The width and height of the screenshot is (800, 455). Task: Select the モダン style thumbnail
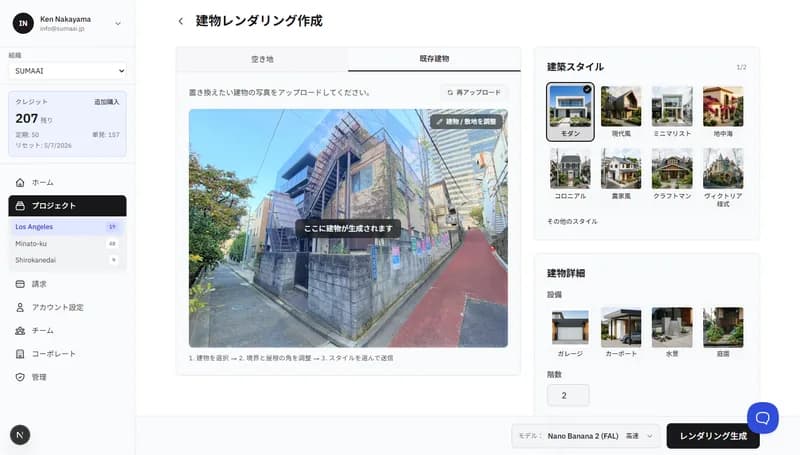tap(570, 112)
